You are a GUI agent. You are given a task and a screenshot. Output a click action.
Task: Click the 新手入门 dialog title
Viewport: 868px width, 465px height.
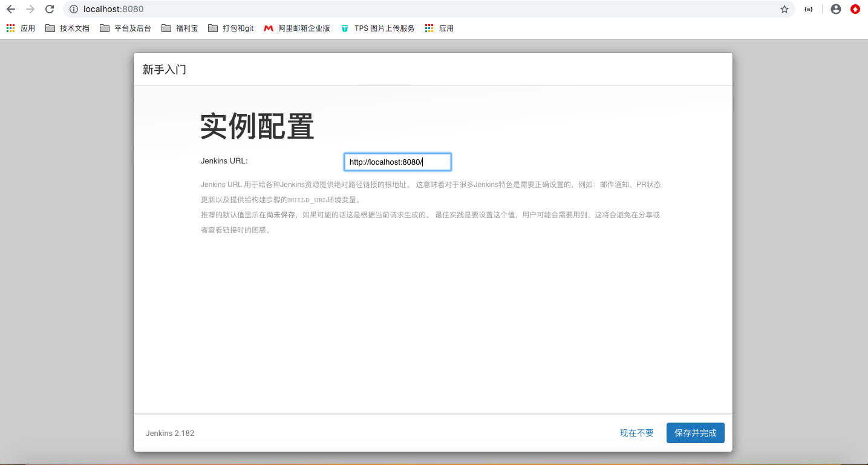pyautogui.click(x=165, y=70)
